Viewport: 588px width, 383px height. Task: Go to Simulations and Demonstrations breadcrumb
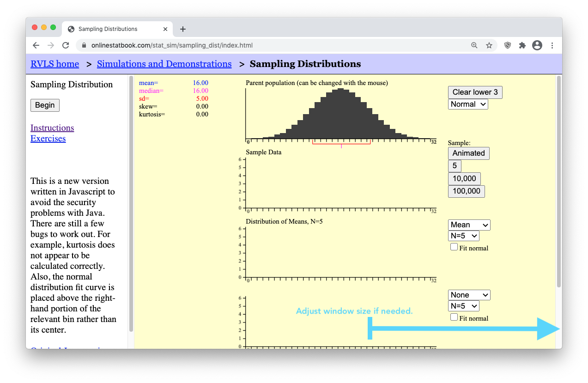pos(164,64)
